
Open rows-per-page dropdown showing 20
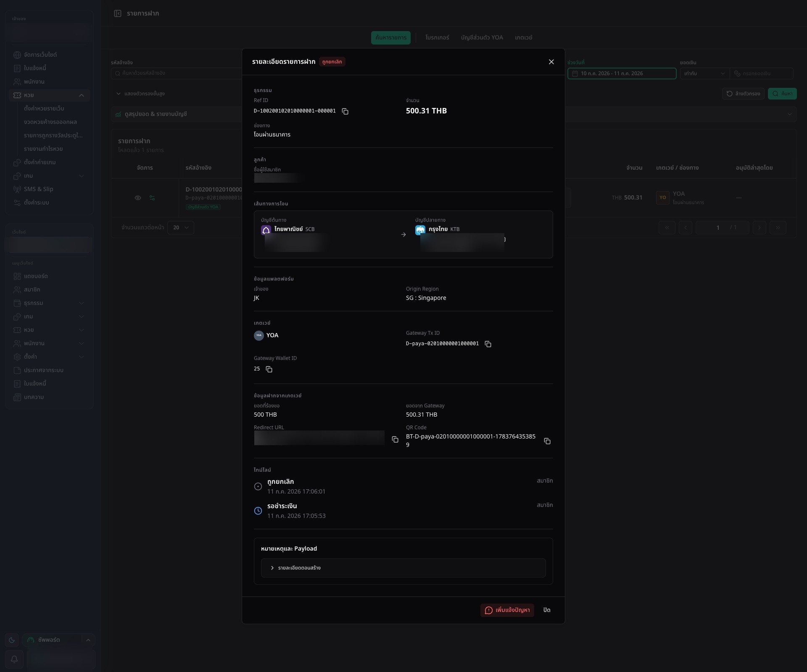(x=180, y=228)
